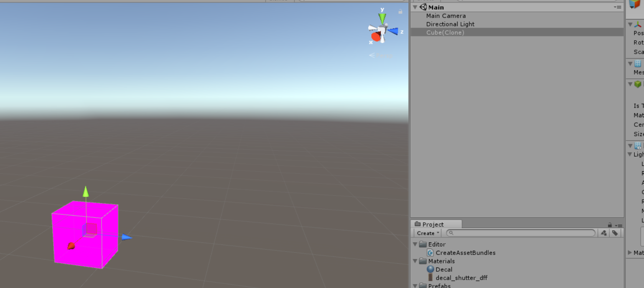The height and width of the screenshot is (288, 644).
Task: Click the decal_shutter_dff texture thumbnail
Action: 430,278
